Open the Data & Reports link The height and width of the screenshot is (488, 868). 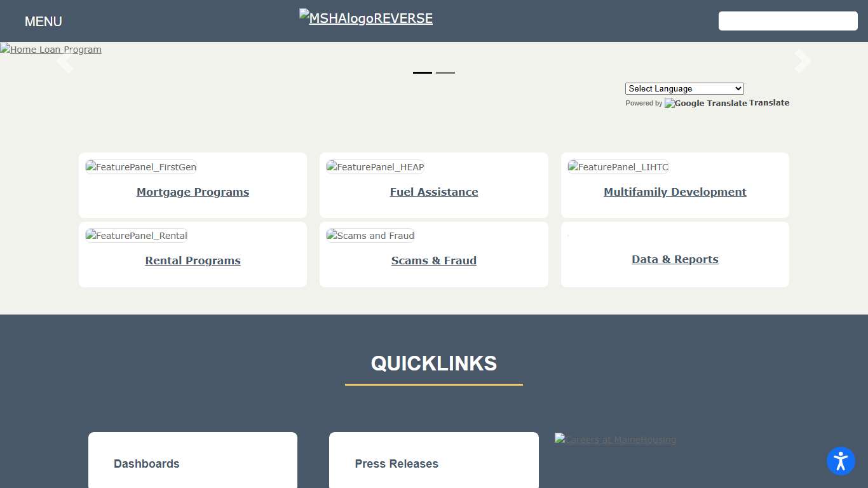click(675, 259)
